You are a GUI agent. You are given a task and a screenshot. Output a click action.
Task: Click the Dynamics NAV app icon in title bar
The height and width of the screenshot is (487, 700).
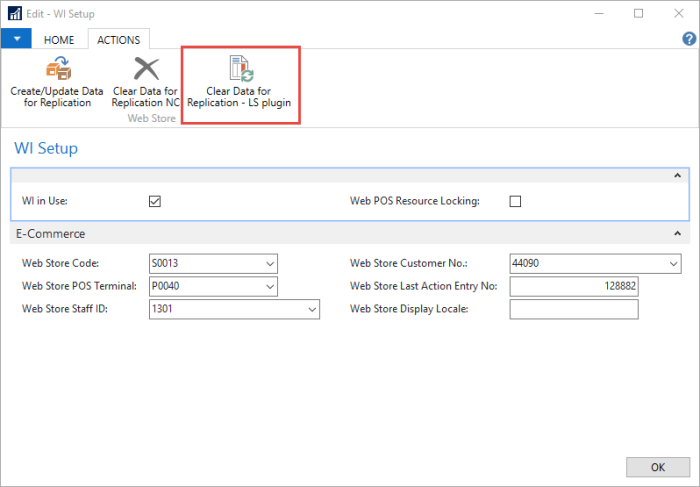[13, 13]
